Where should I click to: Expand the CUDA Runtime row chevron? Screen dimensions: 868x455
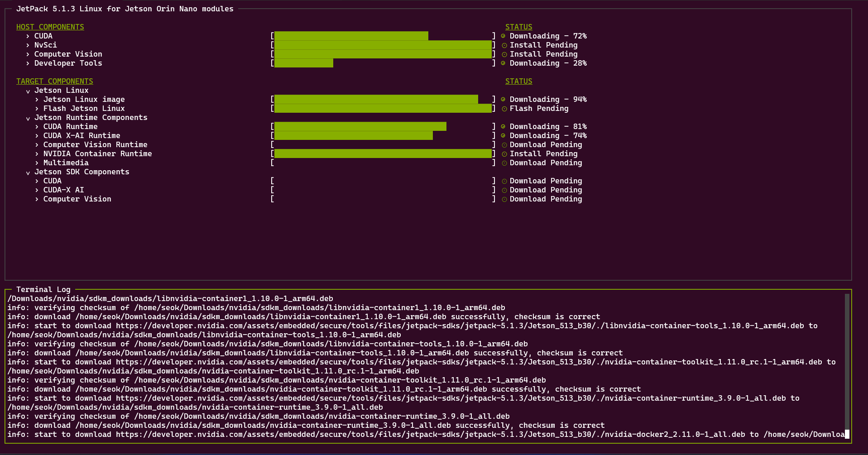click(37, 127)
